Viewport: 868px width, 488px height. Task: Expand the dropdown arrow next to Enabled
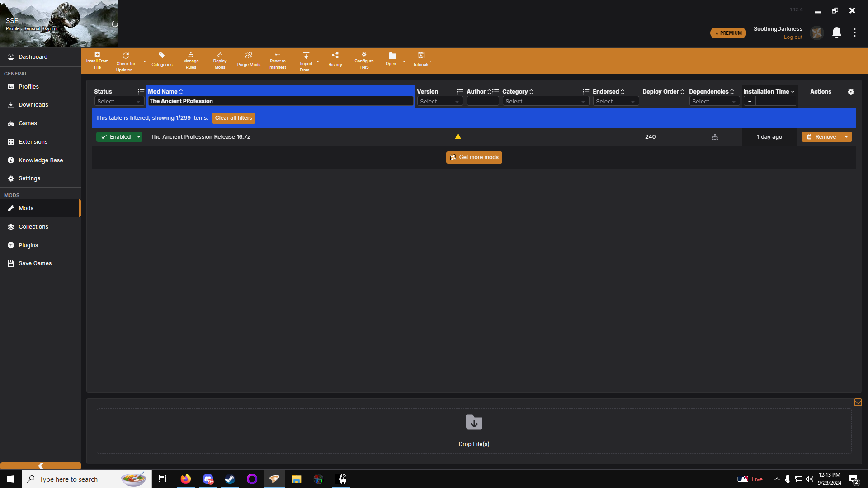(139, 137)
